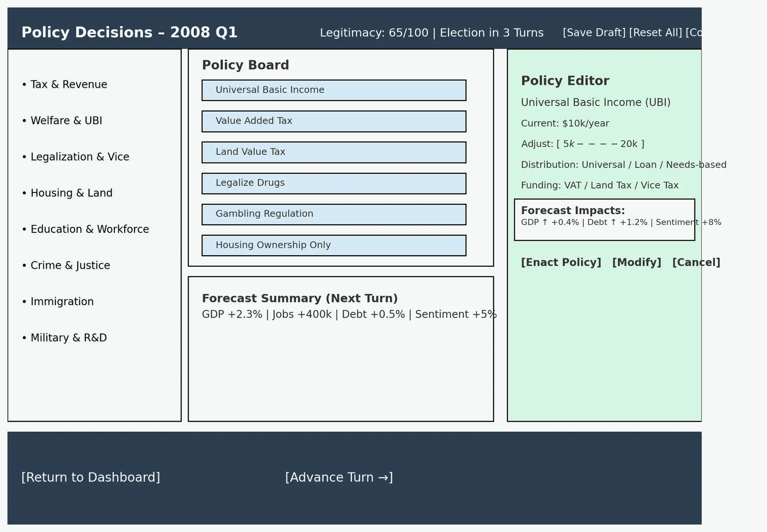Image resolution: width=767 pixels, height=532 pixels.
Task: Click the Forecast Impacts heading
Action: click(x=573, y=210)
